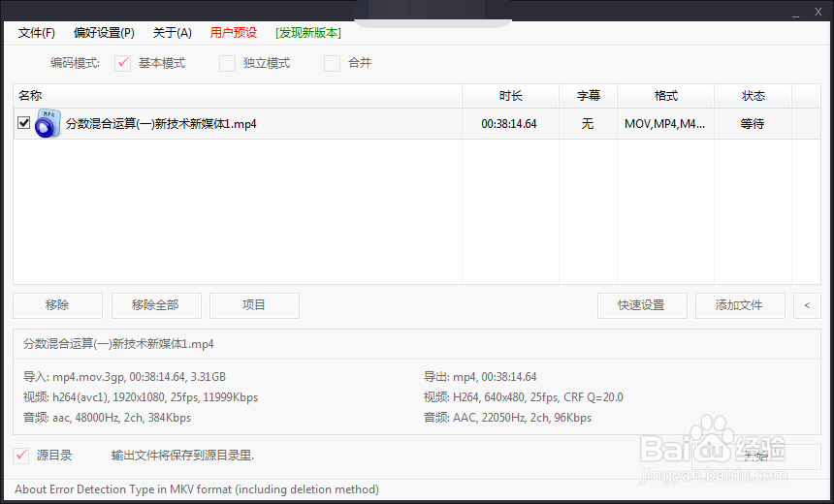Click the status cell 等待
This screenshot has height=504, width=834.
pyautogui.click(x=753, y=124)
